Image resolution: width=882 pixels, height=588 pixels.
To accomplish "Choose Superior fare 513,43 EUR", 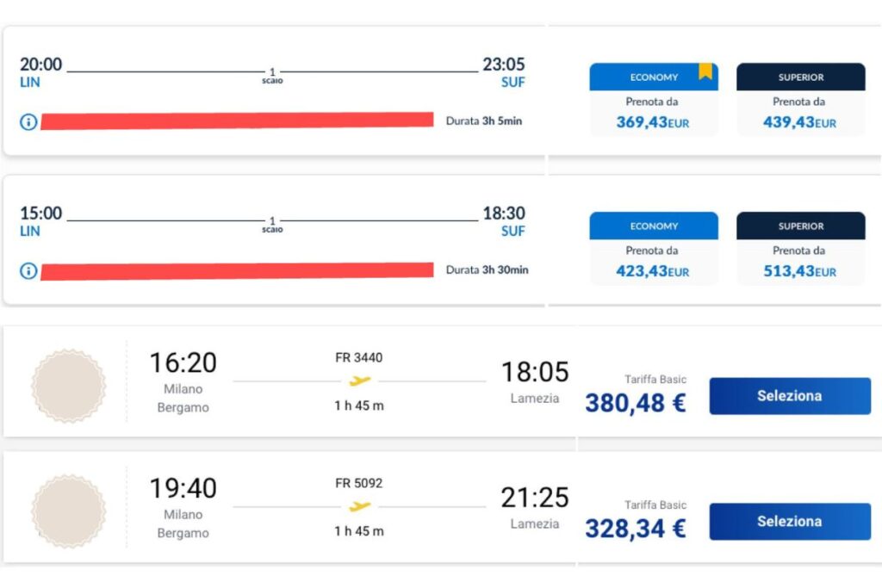I will click(x=800, y=248).
